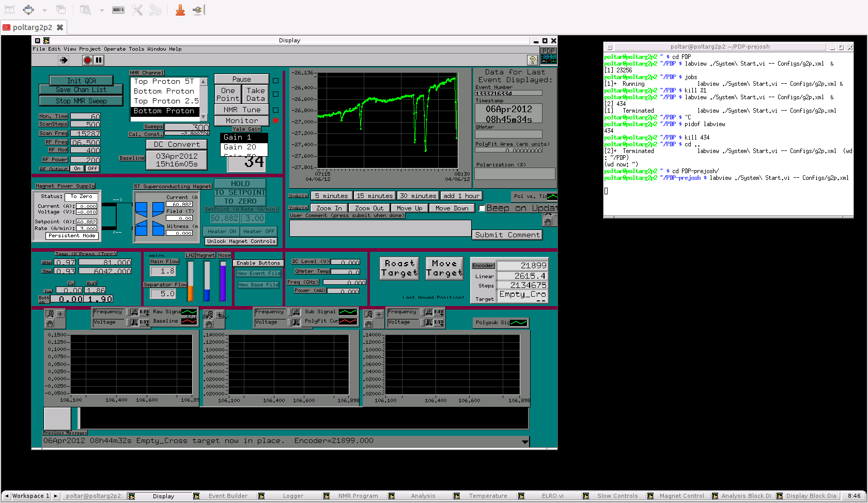The width and height of the screenshot is (868, 503).
Task: Click the Heater OFF button
Action: [x=259, y=232]
